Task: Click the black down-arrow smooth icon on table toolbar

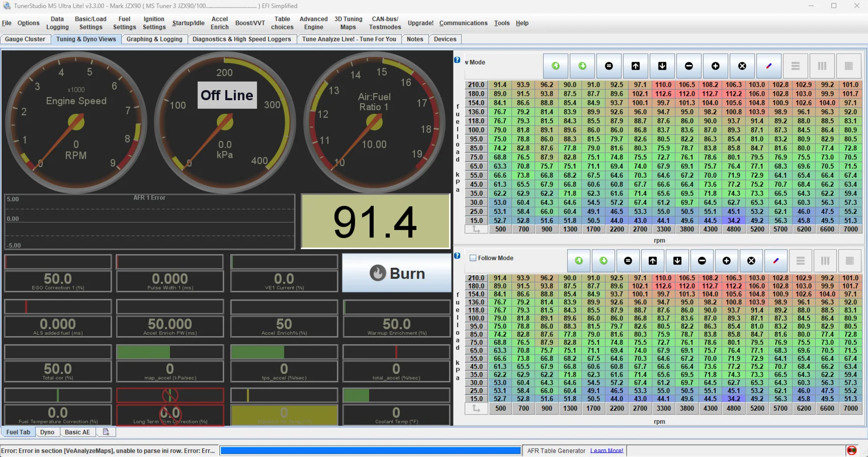Action: tap(662, 65)
